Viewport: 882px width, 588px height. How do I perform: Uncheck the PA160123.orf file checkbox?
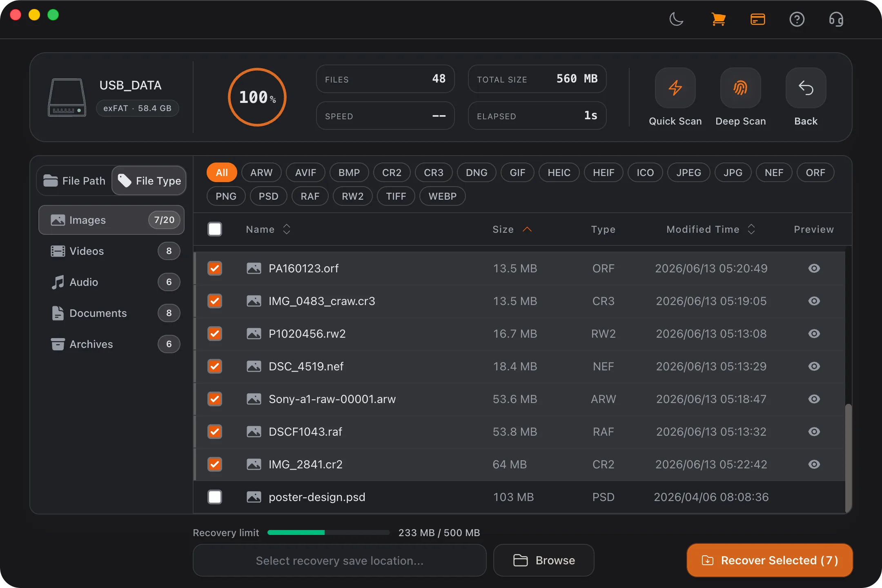[x=215, y=268]
